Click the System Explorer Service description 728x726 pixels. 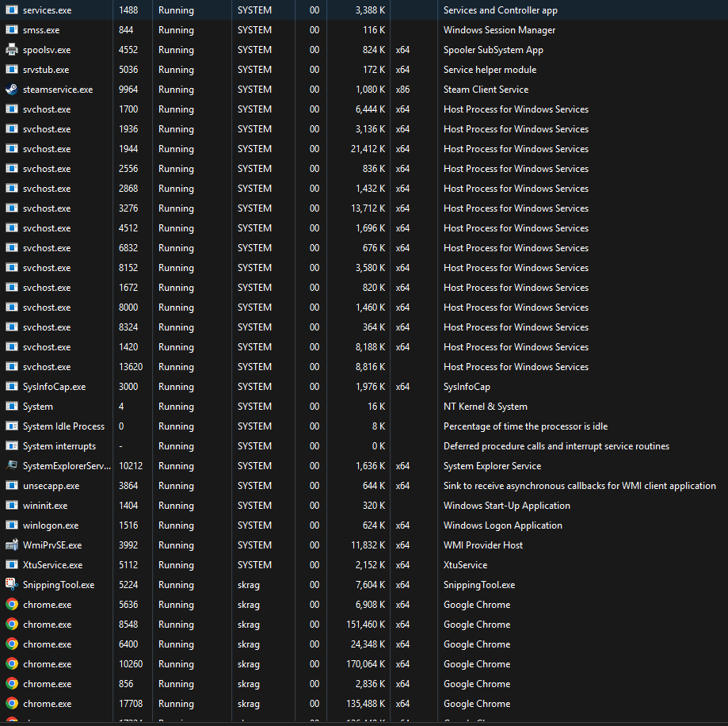coord(492,466)
